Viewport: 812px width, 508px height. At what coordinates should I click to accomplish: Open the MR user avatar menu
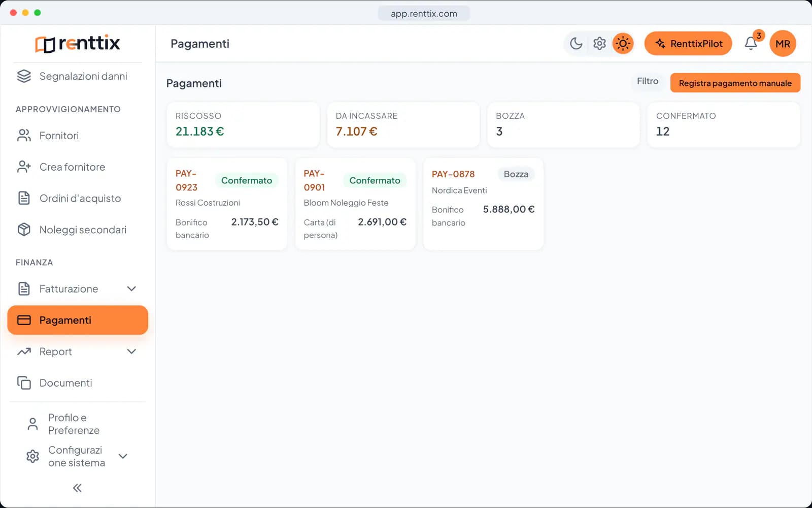coord(783,44)
